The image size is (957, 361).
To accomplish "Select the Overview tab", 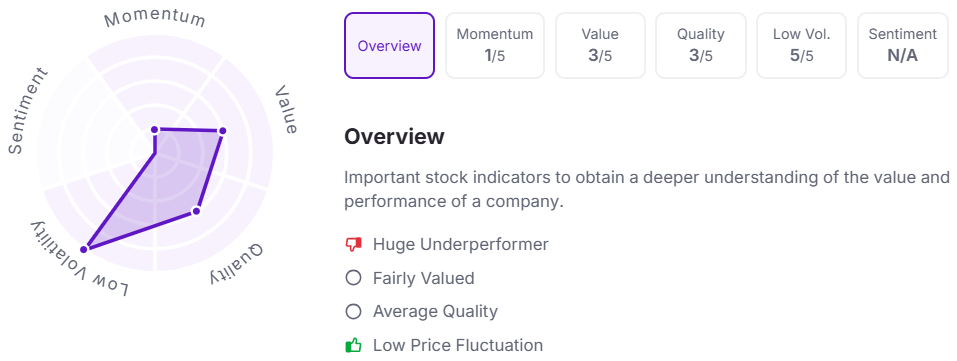I will coord(389,46).
